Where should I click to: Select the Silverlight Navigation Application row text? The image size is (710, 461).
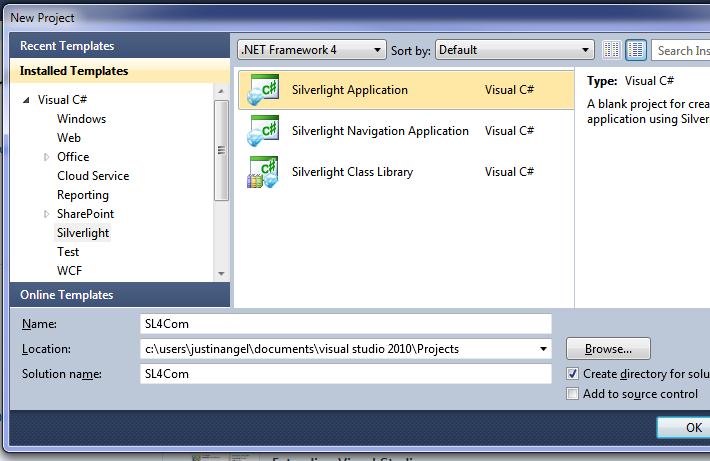point(380,131)
